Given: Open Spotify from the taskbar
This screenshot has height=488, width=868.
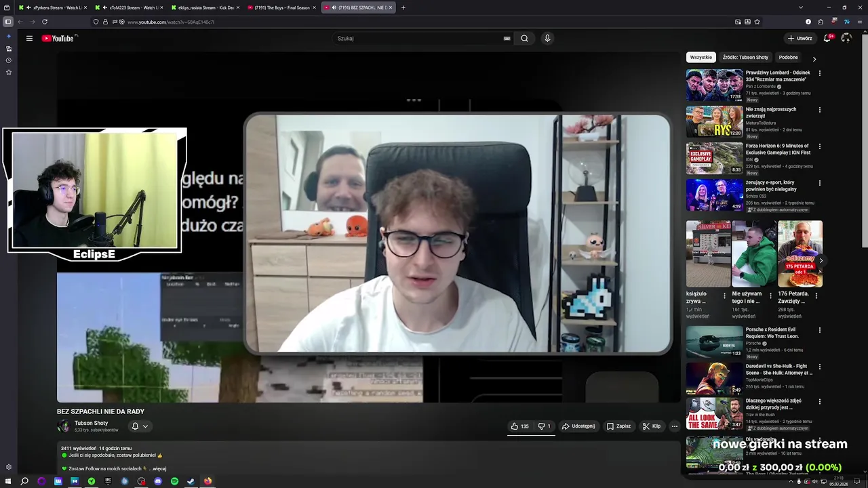Looking at the screenshot, I should 174,481.
